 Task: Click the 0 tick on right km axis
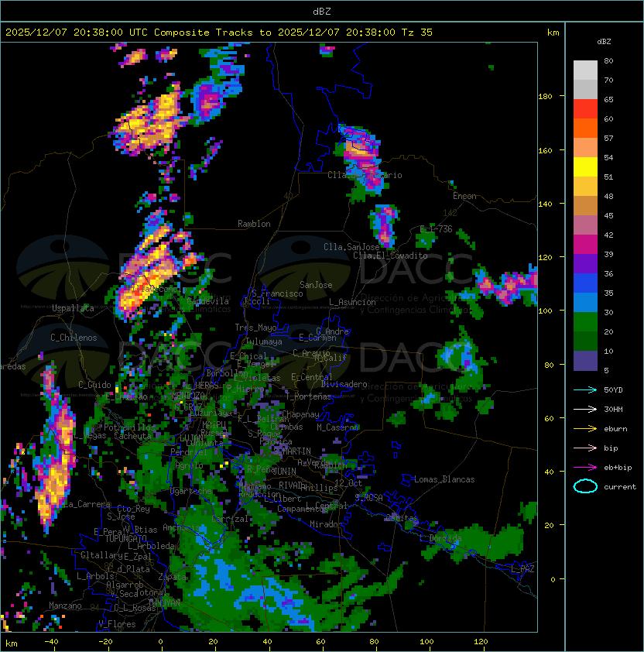click(553, 579)
